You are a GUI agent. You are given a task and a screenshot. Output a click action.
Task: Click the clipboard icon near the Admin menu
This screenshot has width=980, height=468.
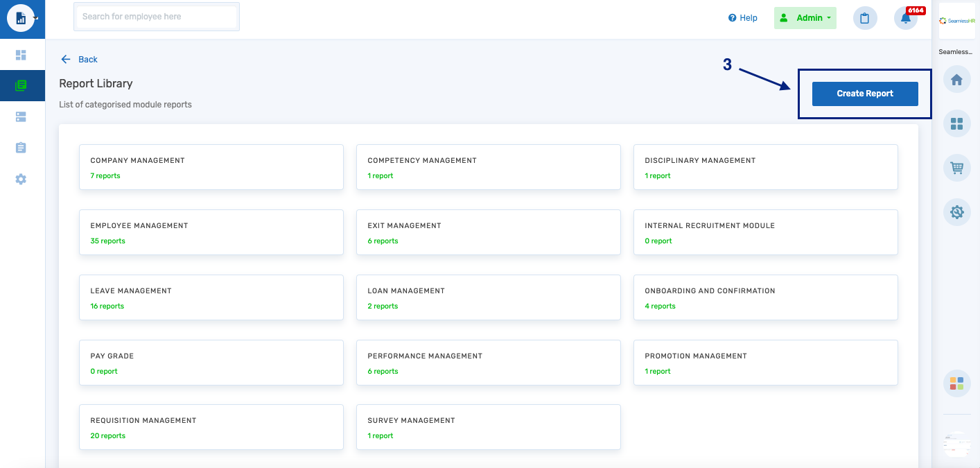tap(864, 17)
